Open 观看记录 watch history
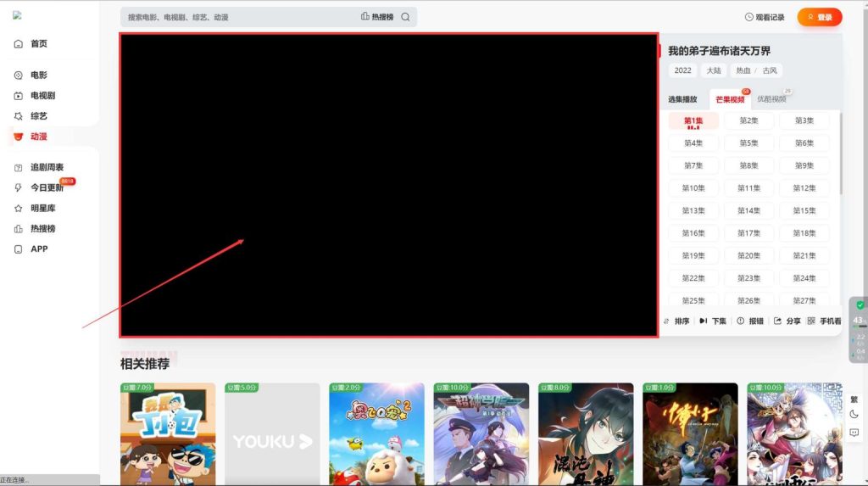868x486 pixels. [x=765, y=17]
